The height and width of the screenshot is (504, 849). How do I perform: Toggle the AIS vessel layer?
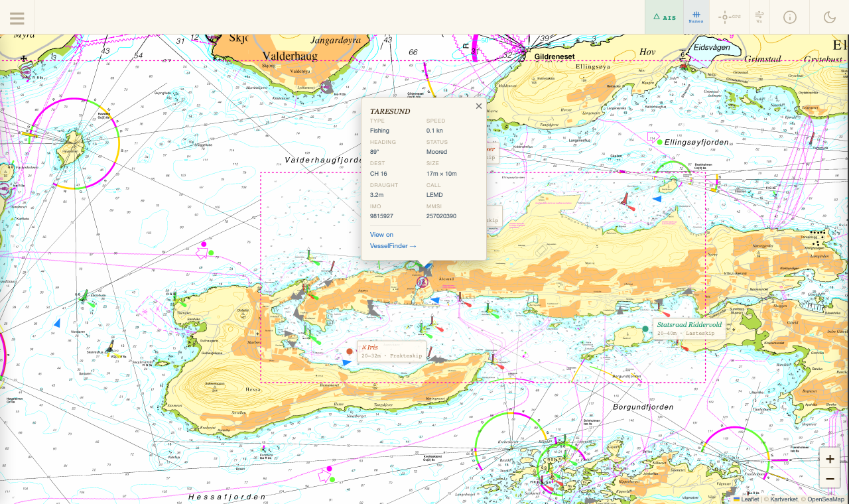coord(665,17)
